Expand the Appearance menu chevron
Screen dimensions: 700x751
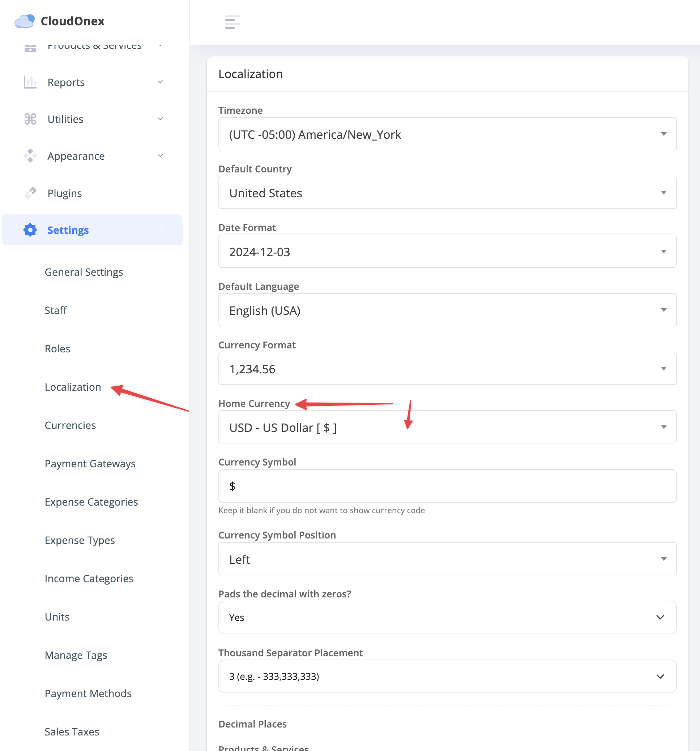coord(160,156)
